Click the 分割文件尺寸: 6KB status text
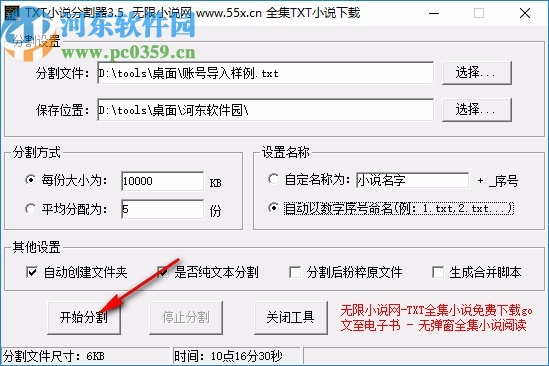The height and width of the screenshot is (366, 549). coord(54,356)
